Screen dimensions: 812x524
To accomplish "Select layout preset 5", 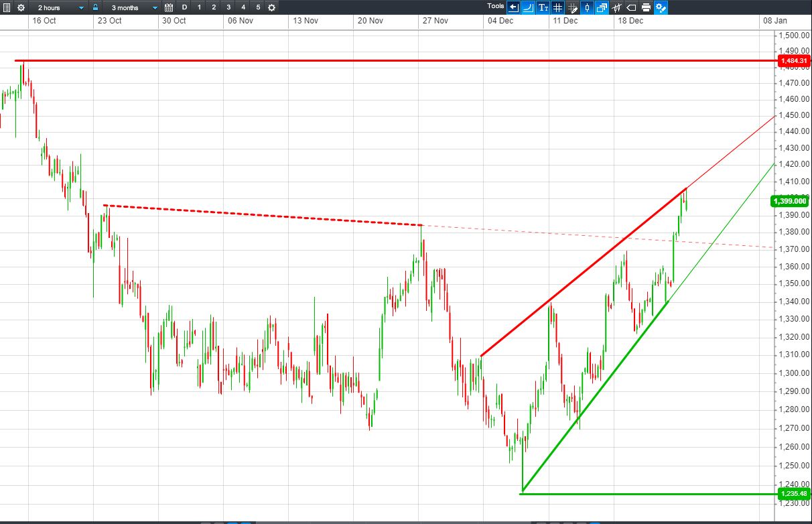I will point(258,7).
